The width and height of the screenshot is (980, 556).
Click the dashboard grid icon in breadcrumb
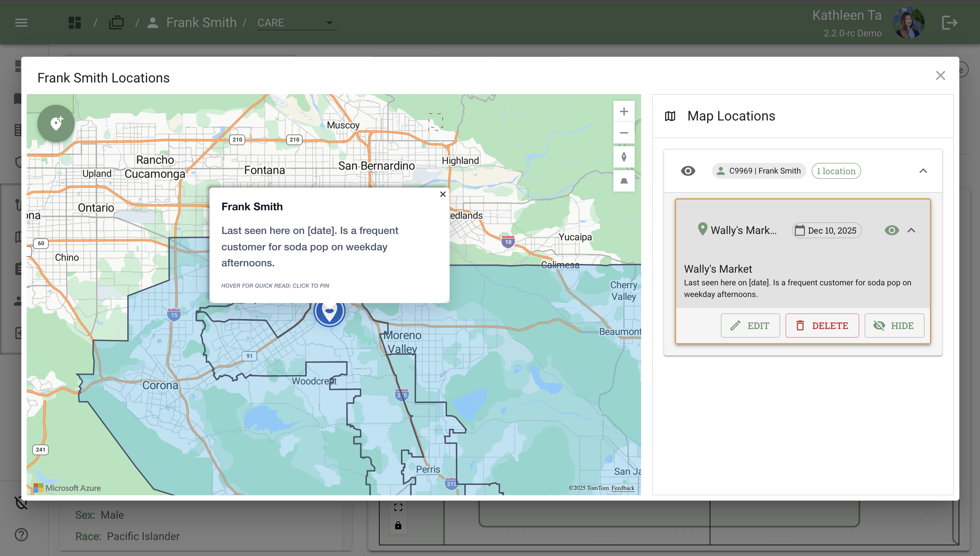click(x=75, y=23)
